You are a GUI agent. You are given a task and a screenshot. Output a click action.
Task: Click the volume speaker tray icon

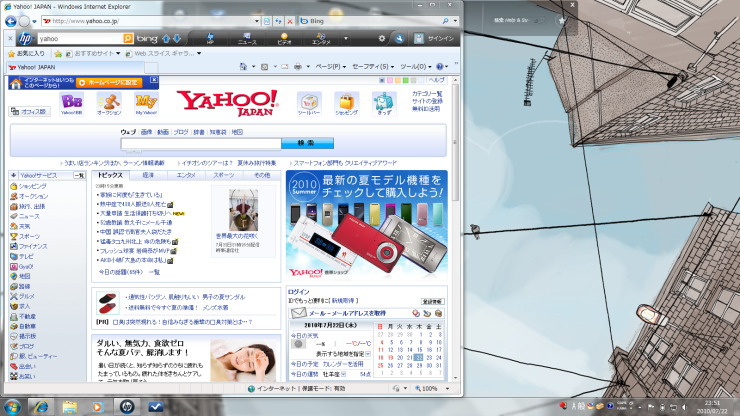[x=683, y=407]
